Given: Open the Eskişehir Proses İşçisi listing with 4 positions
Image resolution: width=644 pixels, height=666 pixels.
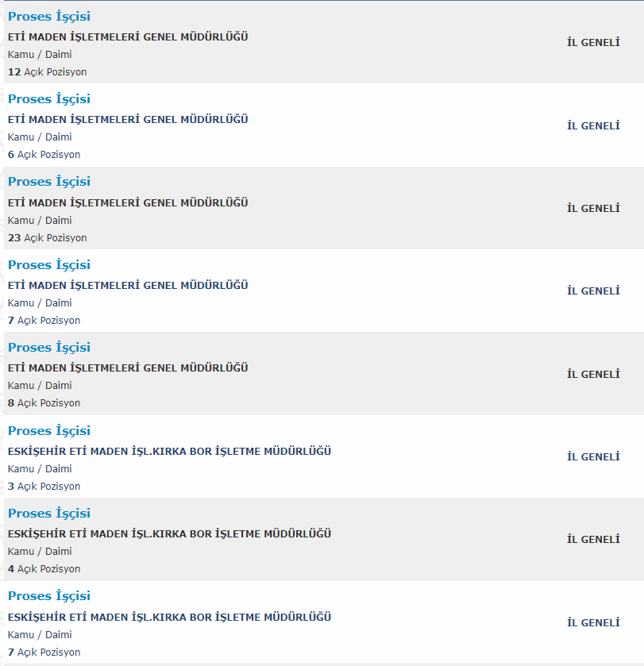Looking at the screenshot, I should click(48, 514).
